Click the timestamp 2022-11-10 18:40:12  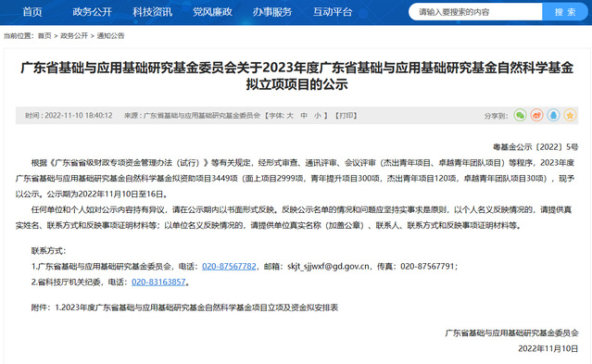coord(79,116)
